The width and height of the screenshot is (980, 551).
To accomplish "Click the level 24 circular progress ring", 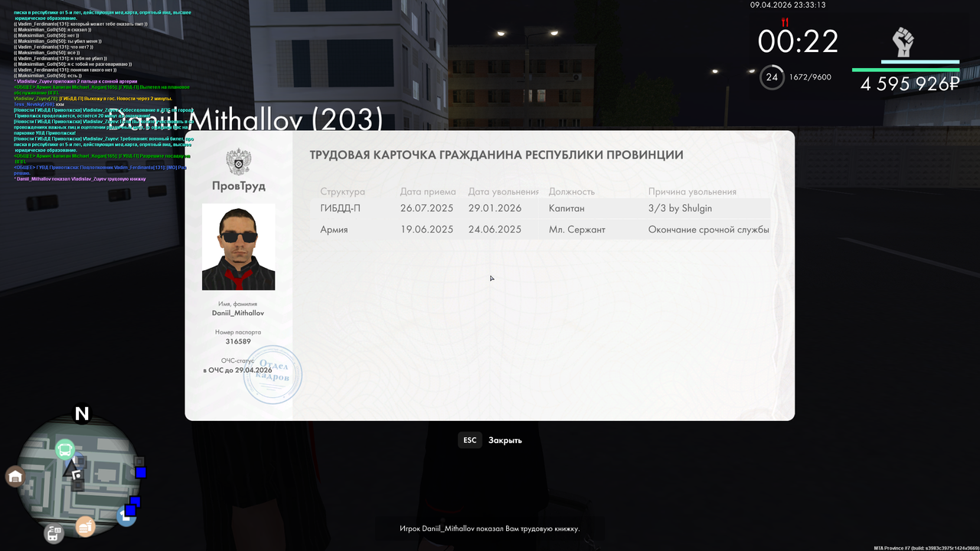I will tap(772, 77).
